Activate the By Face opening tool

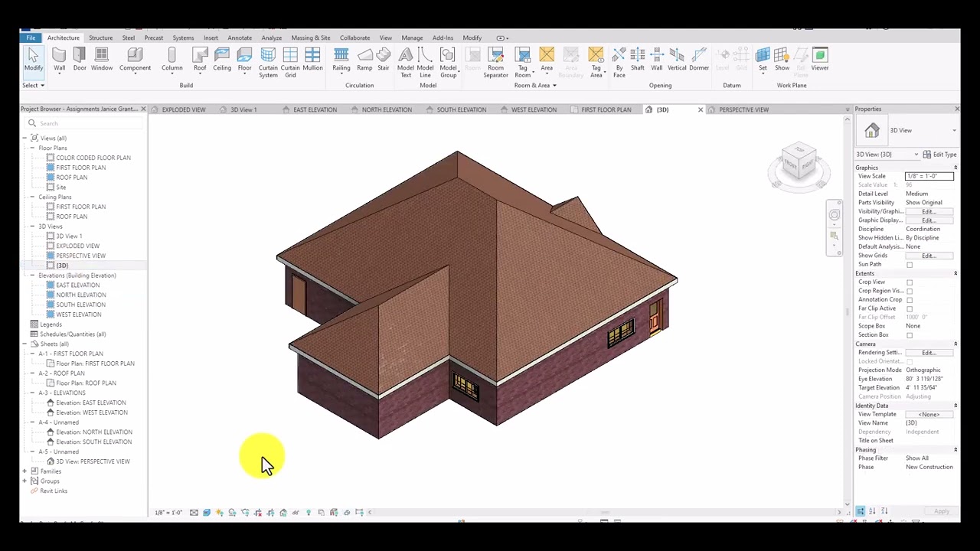click(x=619, y=63)
